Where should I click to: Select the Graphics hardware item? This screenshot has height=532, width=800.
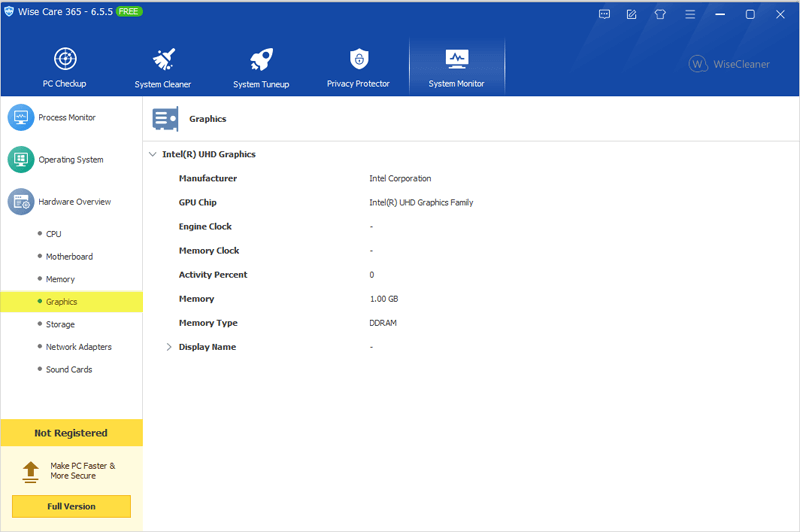pos(71,301)
